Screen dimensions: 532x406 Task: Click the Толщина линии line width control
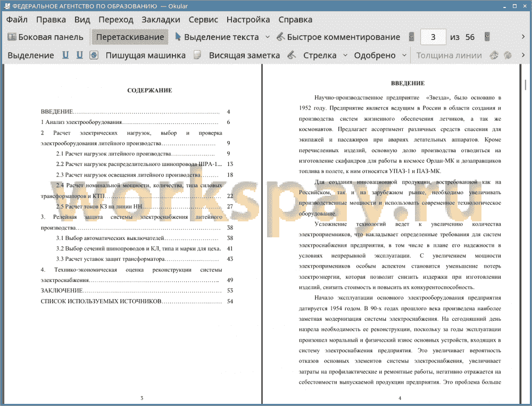pos(449,55)
